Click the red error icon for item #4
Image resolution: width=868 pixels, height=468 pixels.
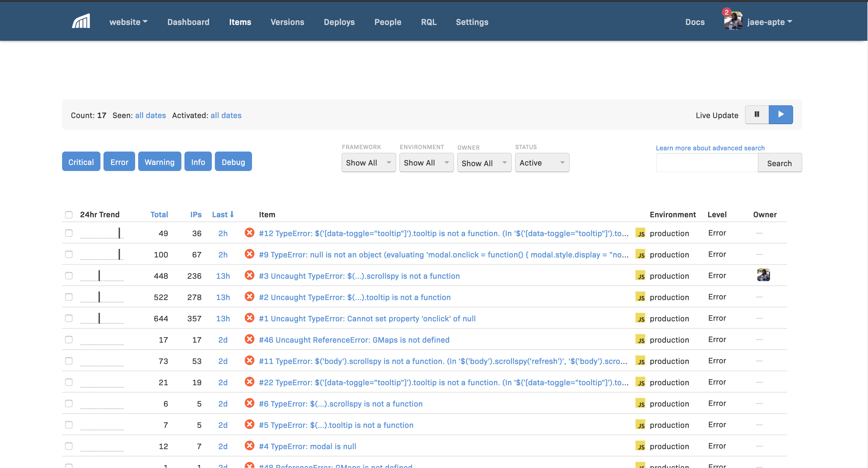coord(249,445)
